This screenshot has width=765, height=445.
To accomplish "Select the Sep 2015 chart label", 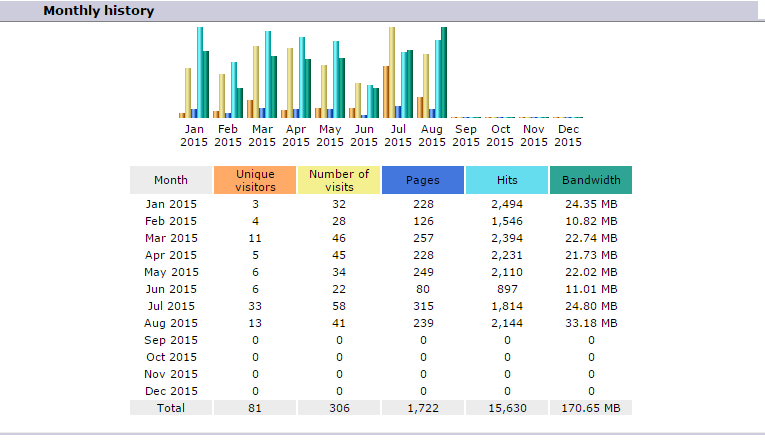I will click(466, 136).
